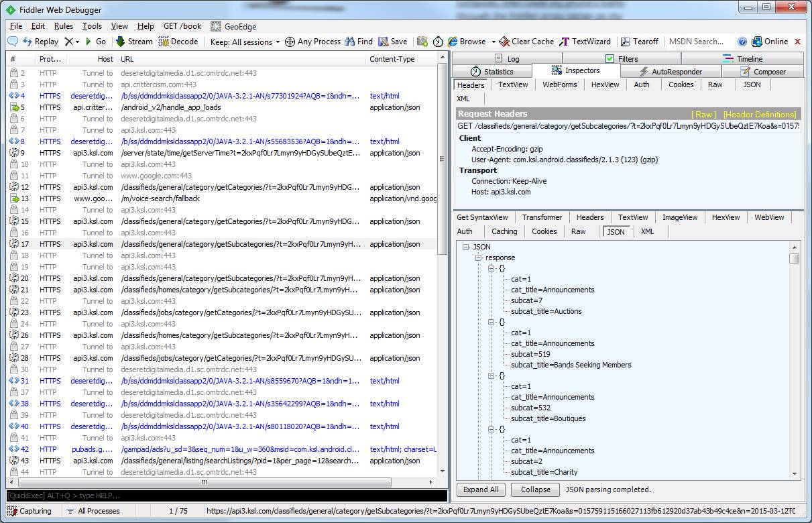Open the response ImageView tab
The height and width of the screenshot is (523, 812).
pos(680,217)
